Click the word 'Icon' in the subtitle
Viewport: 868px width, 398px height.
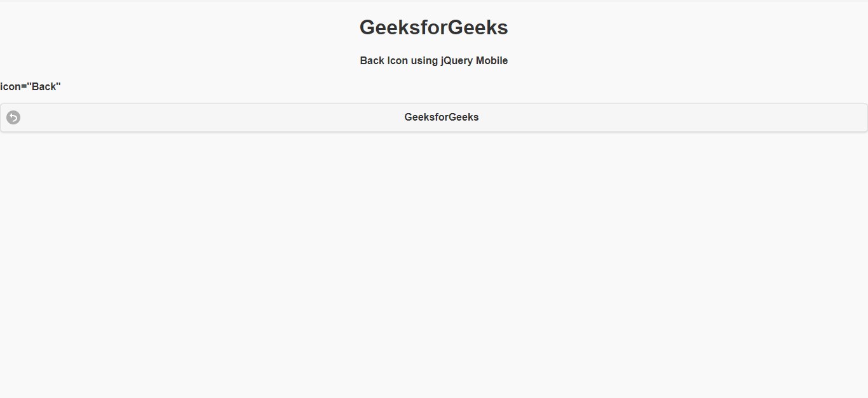(x=398, y=61)
